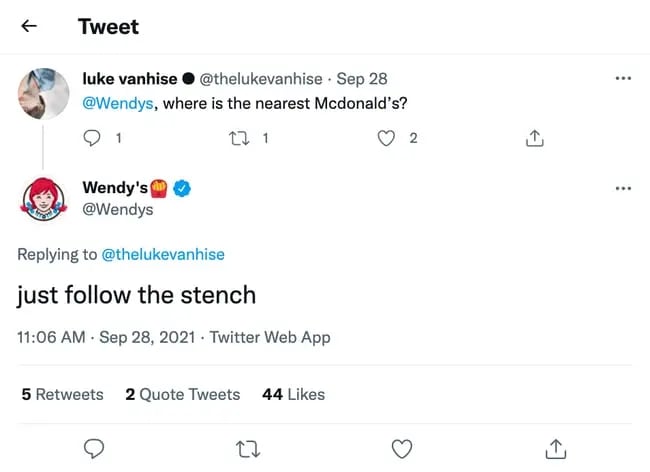
Task: Reply to luke vanhise's tweet
Action: coord(93,139)
